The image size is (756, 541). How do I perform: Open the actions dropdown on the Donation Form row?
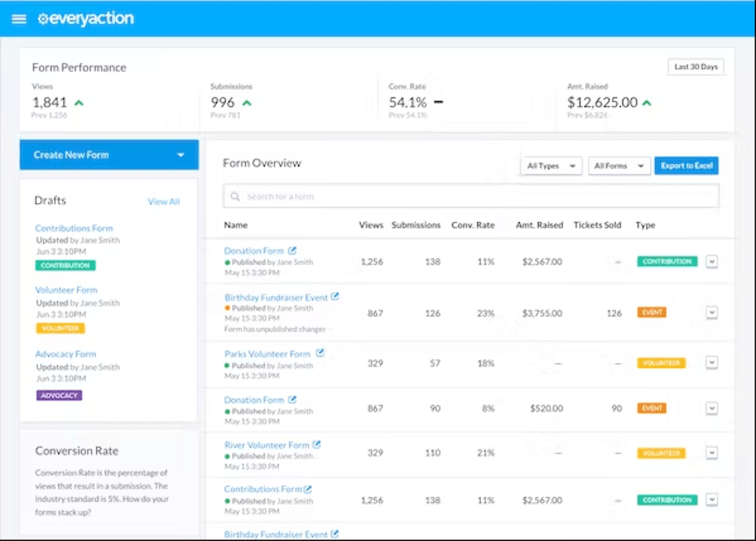click(x=712, y=261)
